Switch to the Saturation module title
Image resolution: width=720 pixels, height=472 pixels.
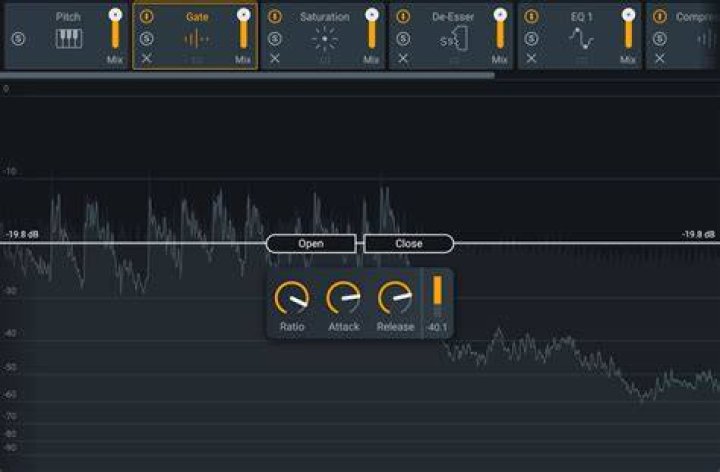click(x=325, y=17)
